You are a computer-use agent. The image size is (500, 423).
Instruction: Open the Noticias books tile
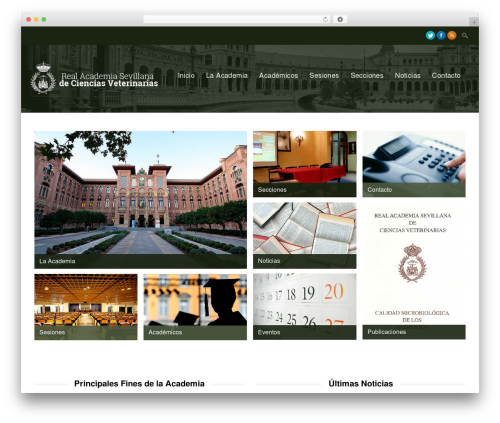[x=304, y=235]
